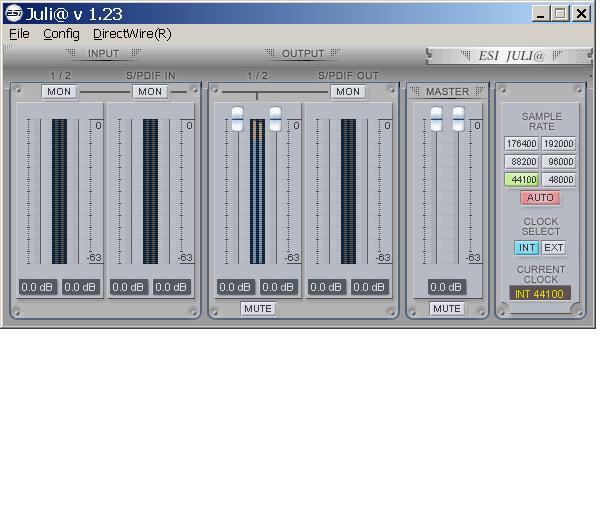The image size is (605, 531).
Task: Maximize the Juli@ window
Action: pyautogui.click(x=560, y=14)
